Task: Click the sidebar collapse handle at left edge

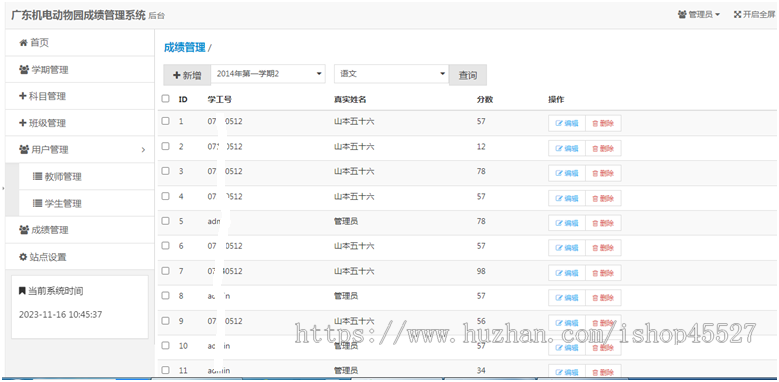Action: (x=2, y=188)
